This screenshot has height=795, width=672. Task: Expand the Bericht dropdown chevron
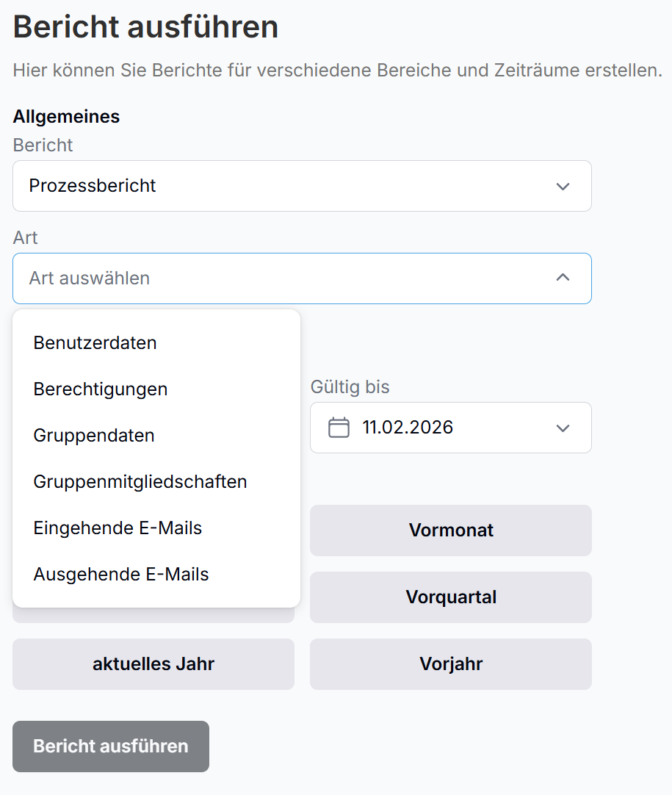(x=563, y=186)
